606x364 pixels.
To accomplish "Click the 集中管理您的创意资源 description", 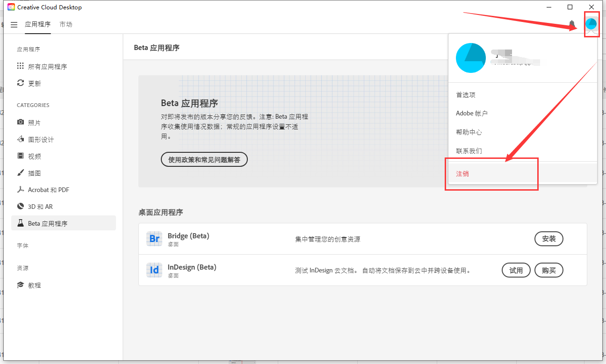I will click(x=328, y=239).
